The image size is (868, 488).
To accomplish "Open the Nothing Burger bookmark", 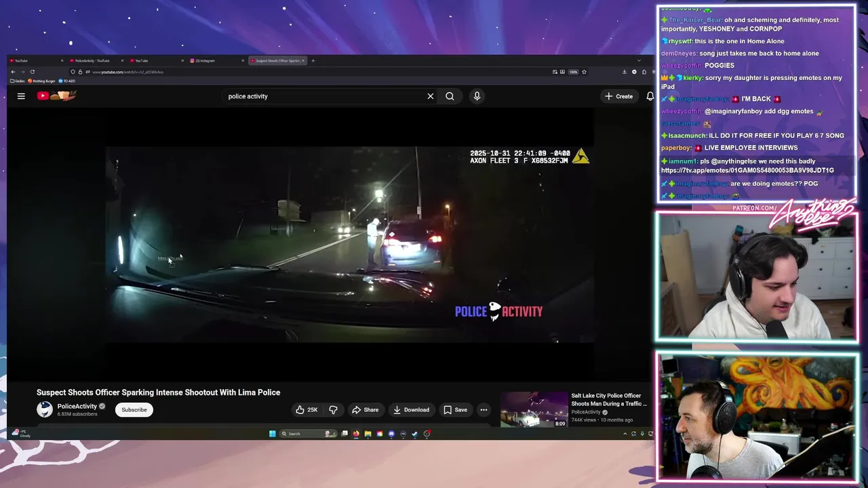I will 41,81.
